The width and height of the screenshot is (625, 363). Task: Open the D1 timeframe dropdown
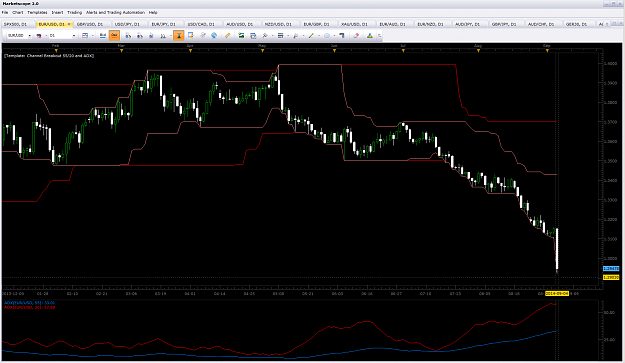74,35
